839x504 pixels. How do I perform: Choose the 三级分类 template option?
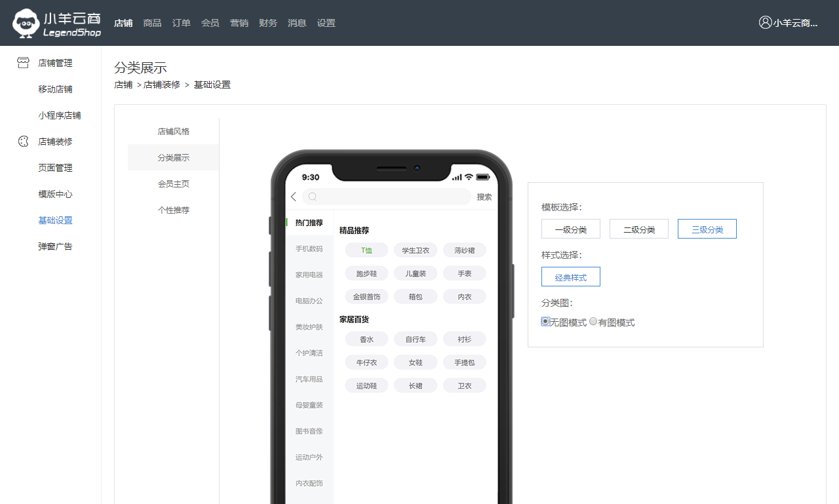(x=707, y=229)
